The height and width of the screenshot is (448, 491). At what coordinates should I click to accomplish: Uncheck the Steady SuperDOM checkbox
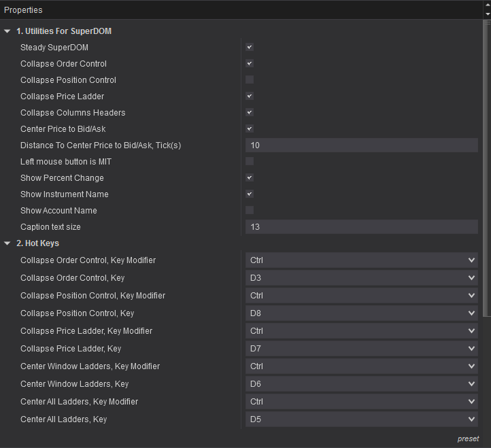click(250, 48)
